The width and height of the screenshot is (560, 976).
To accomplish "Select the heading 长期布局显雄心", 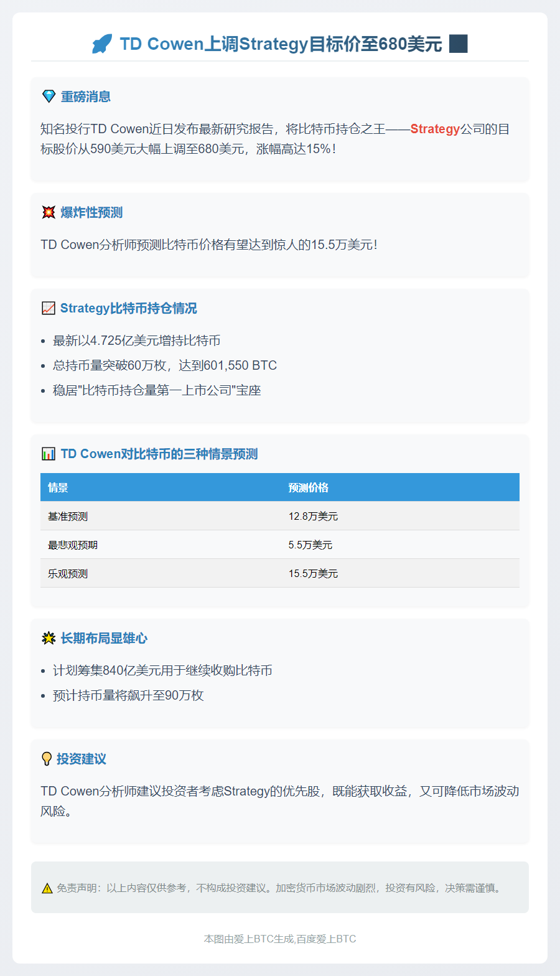I will 104,638.
